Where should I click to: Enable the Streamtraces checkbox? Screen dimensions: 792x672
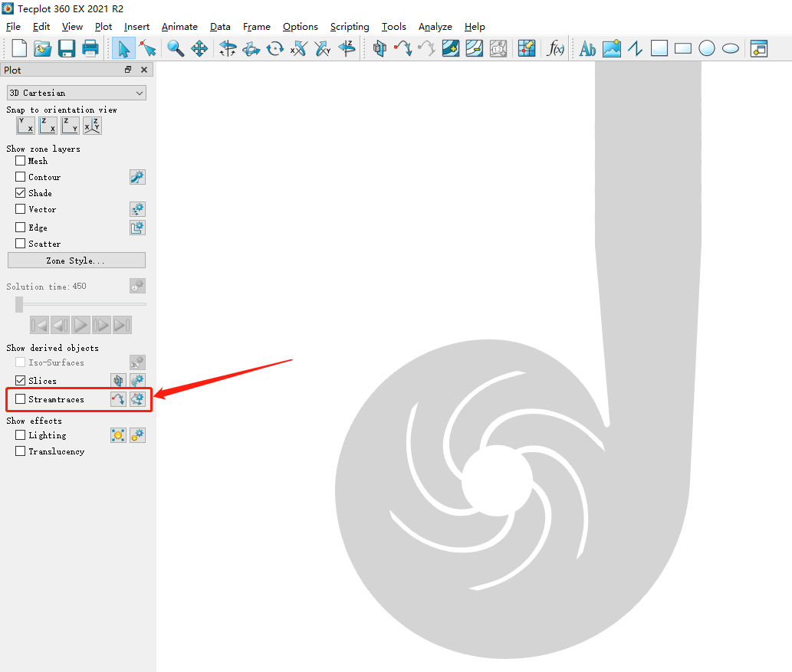(21, 399)
